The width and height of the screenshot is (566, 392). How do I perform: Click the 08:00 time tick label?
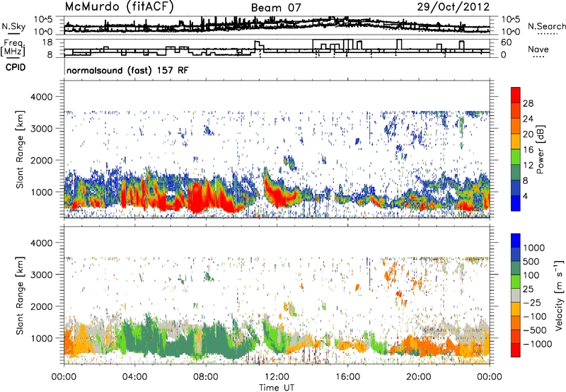pyautogui.click(x=206, y=377)
